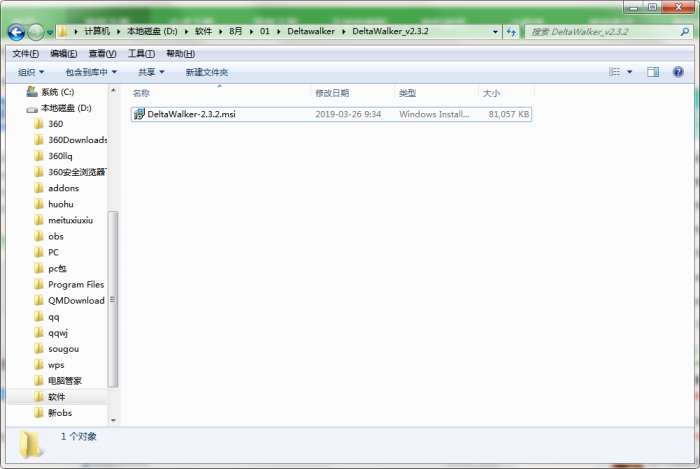The height and width of the screenshot is (469, 700).
Task: Open the sougou folder
Action: tap(57, 349)
